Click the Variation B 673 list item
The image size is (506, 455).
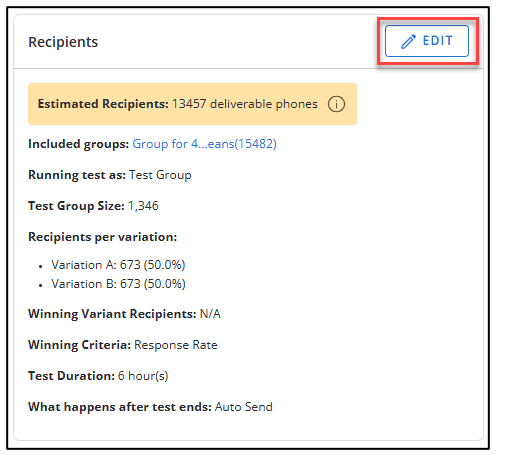[118, 284]
